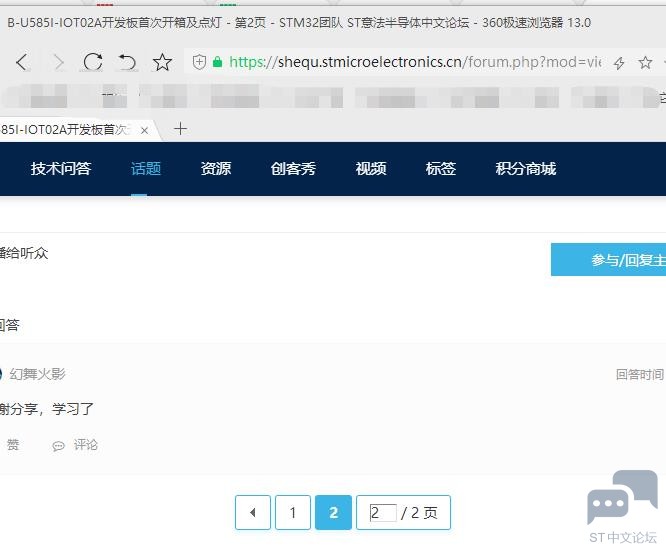Click the 参与/回复主题 button
This screenshot has width=666, height=553.
610,260
